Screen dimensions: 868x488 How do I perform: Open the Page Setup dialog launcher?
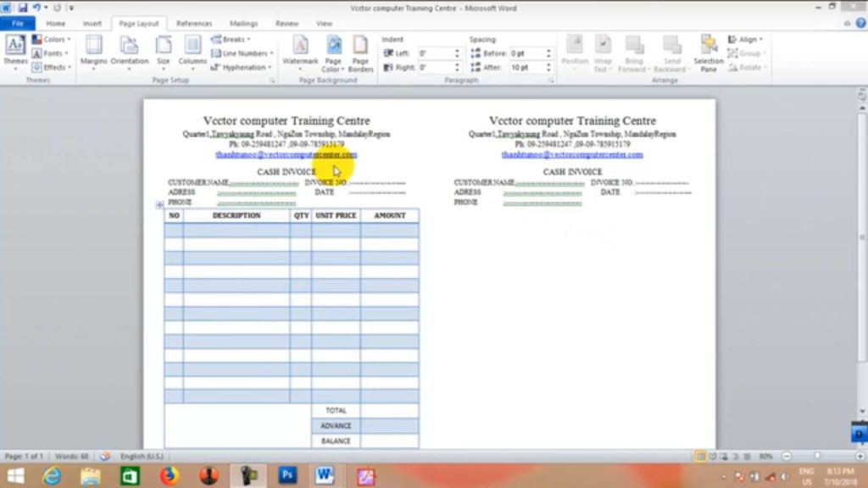(x=272, y=80)
